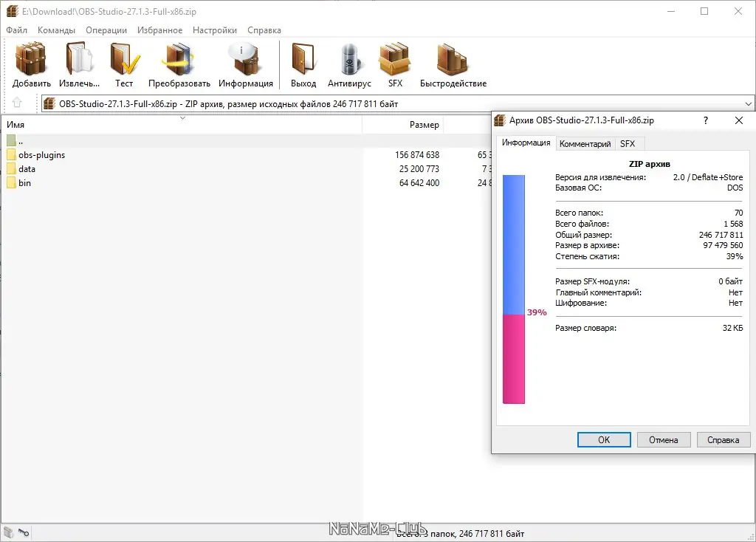Click the bin size 64 642 400

419,182
